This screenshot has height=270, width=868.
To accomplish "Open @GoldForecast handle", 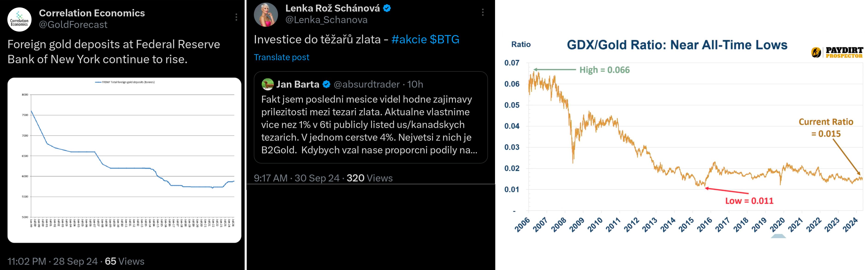I will pyautogui.click(x=73, y=25).
